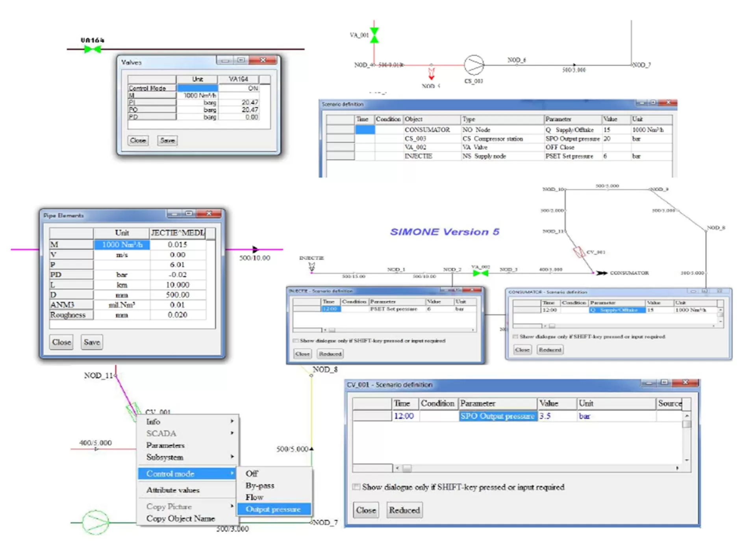Click the INJECTIE supply node symbol
Screen dimensions: 756x541
click(x=312, y=267)
